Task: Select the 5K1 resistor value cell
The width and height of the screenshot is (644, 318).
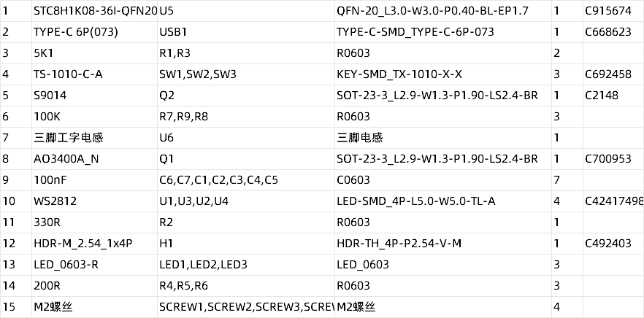Action: 94,53
